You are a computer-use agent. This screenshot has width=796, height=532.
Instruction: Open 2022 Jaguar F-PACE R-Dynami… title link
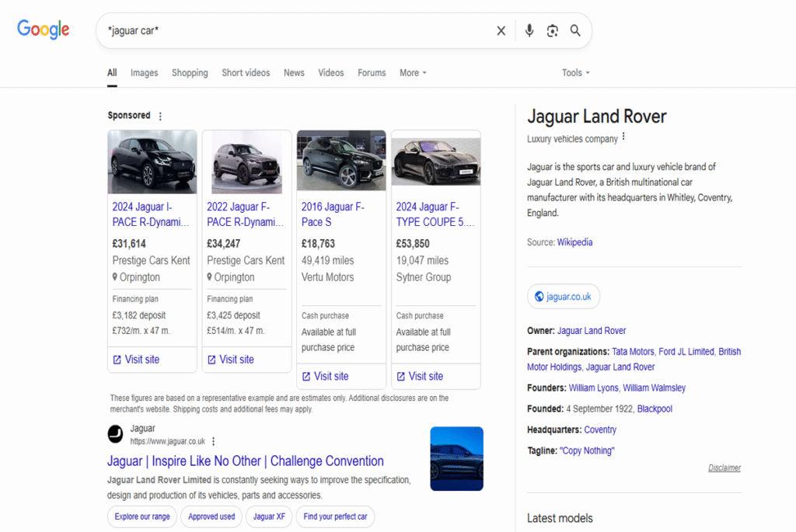[x=245, y=214]
